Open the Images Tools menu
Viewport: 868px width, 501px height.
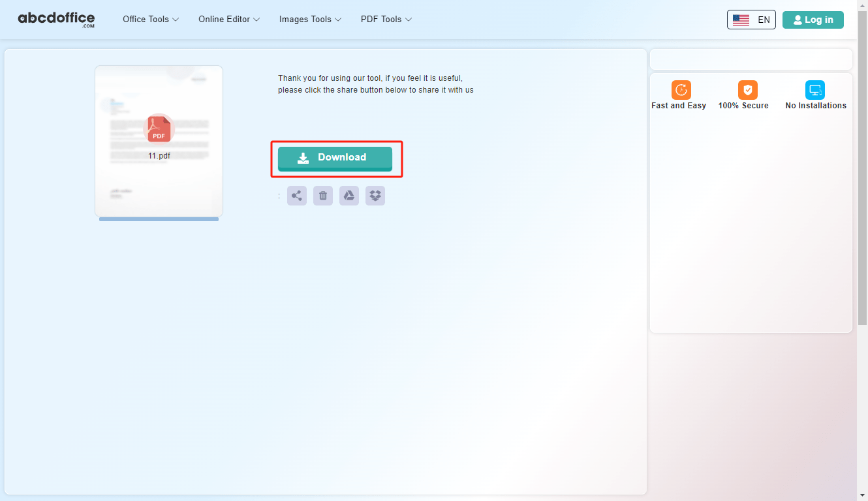point(311,20)
